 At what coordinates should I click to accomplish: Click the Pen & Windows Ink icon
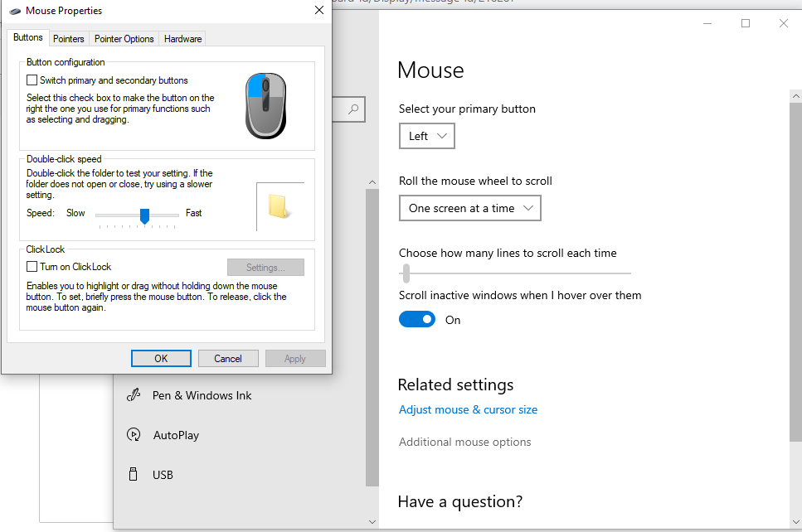tap(134, 395)
